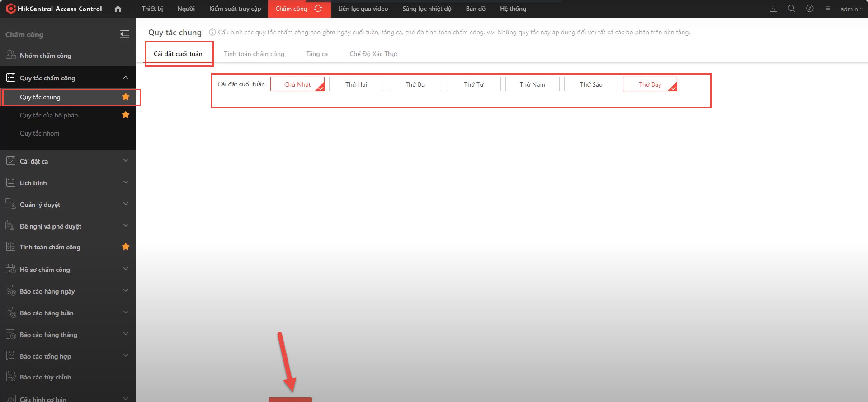Open the search icon in top right

tap(791, 9)
